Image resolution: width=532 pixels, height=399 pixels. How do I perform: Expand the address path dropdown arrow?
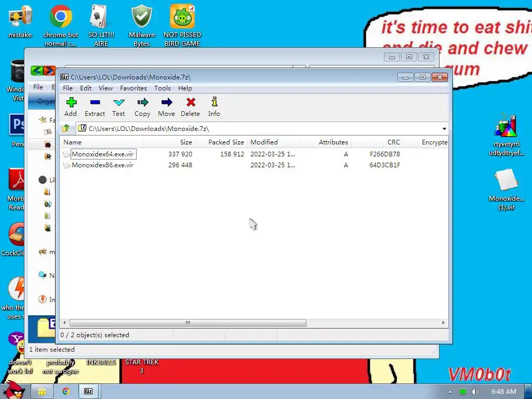(444, 129)
